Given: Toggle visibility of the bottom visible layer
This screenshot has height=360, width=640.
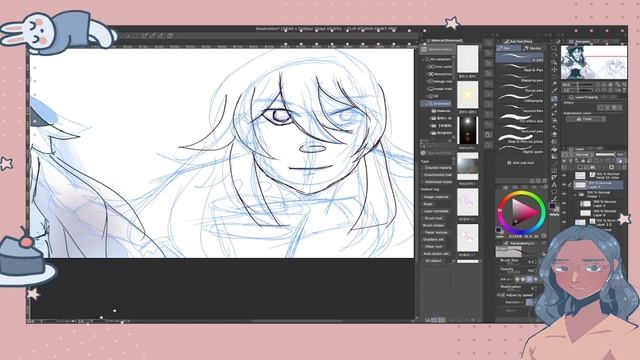Looking at the screenshot, I should [565, 222].
